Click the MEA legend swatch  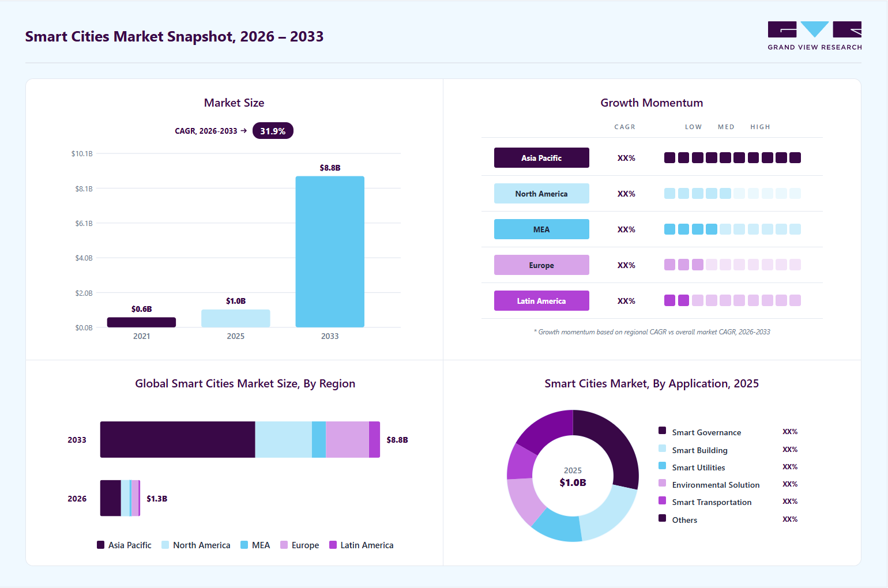tap(244, 545)
